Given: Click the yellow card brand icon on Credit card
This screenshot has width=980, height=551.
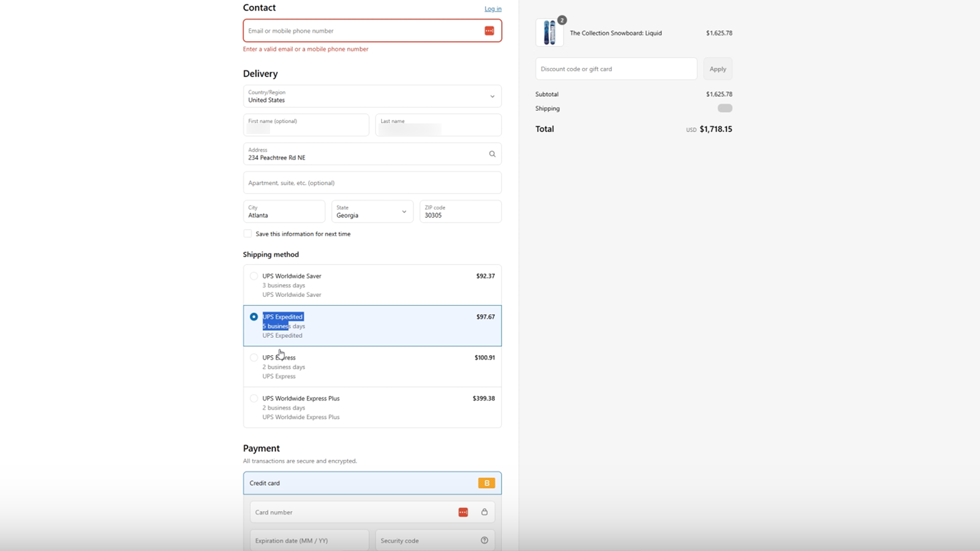Looking at the screenshot, I should click(486, 482).
